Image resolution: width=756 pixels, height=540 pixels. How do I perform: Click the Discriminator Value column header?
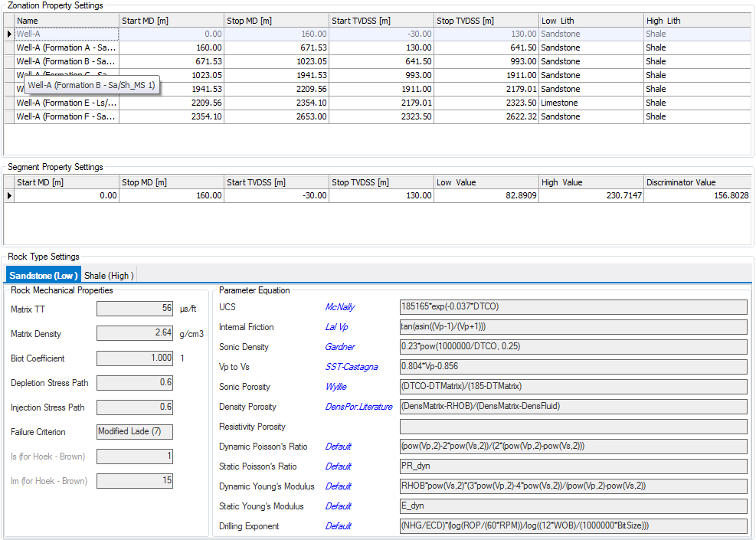click(698, 182)
